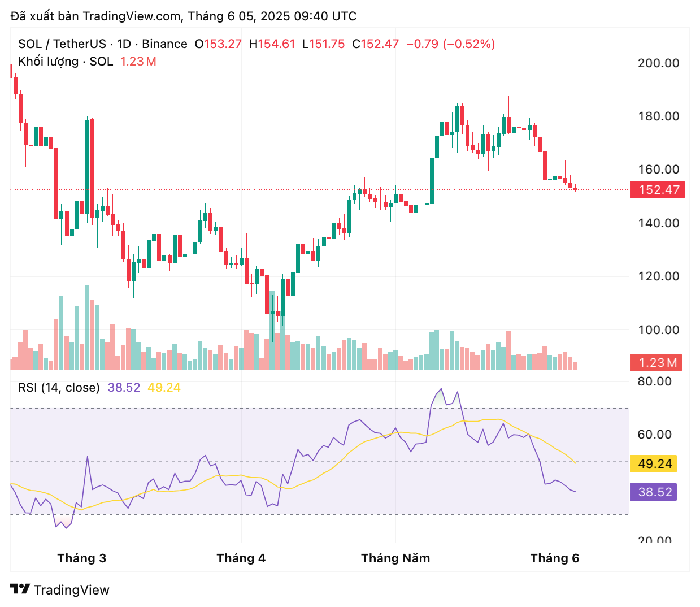Screen dimensions: 700x607
Task: Click the 80.00 RSI scale label
Action: [x=655, y=381]
